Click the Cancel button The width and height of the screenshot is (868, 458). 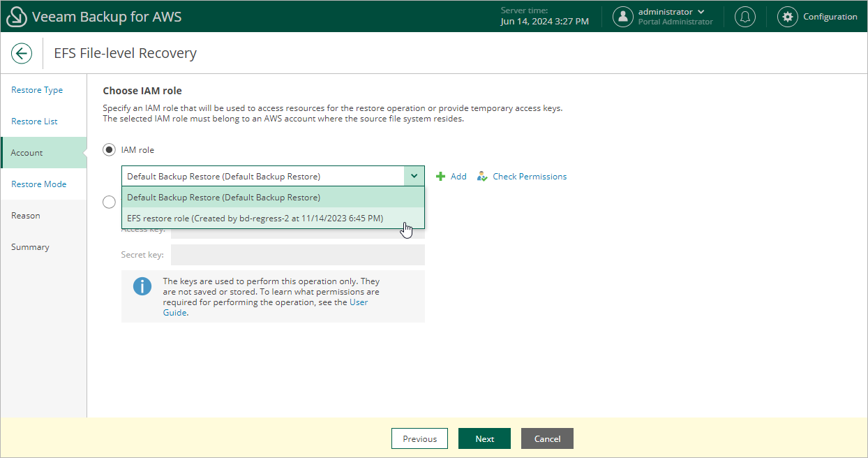click(547, 438)
